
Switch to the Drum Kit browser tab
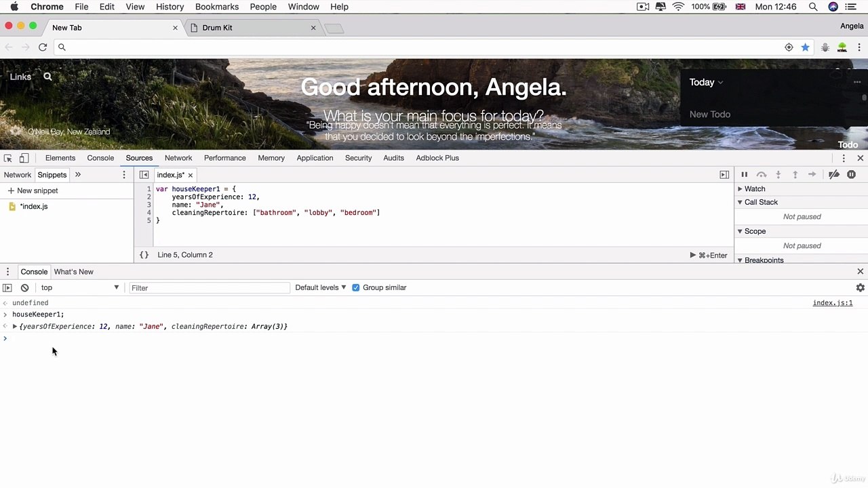click(x=252, y=28)
